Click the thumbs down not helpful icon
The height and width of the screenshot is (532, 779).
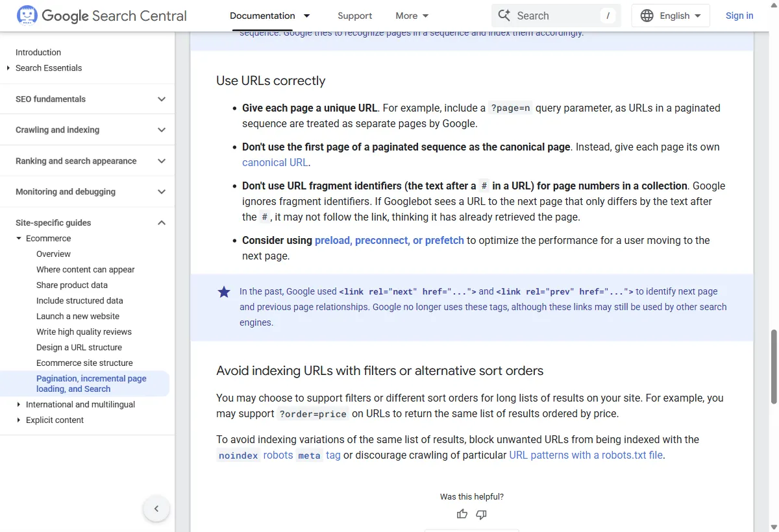coord(481,514)
